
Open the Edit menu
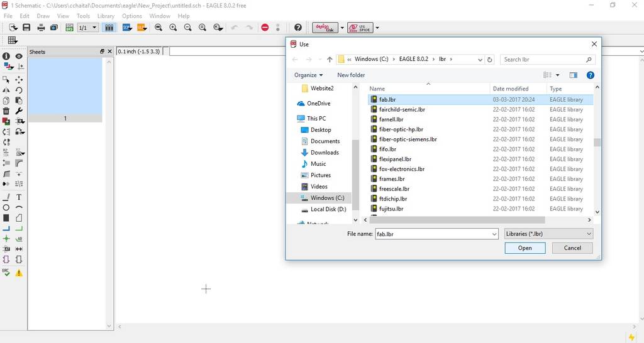click(25, 16)
